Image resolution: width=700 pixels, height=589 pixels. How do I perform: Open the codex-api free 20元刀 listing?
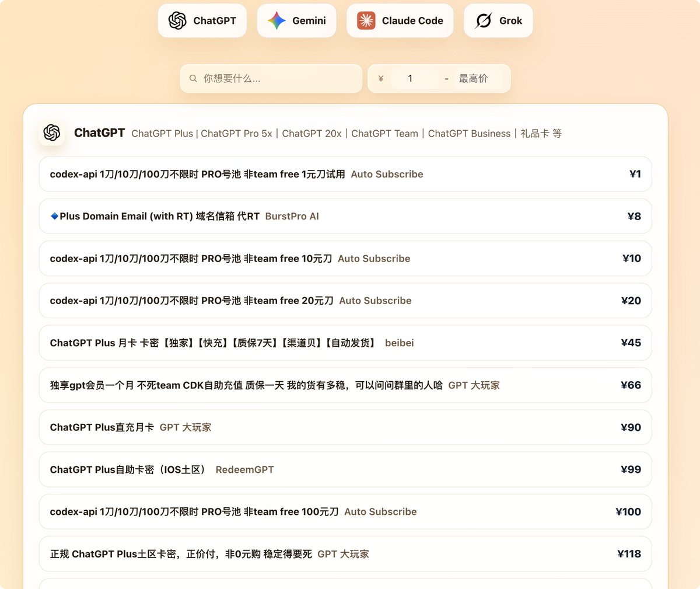click(x=345, y=301)
